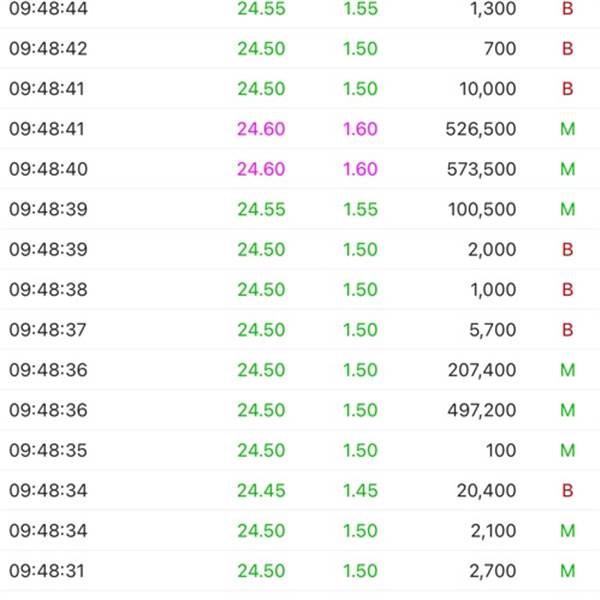Select the 526,500 volume trade row
Screen dimensions: 600x600
[x=300, y=129]
